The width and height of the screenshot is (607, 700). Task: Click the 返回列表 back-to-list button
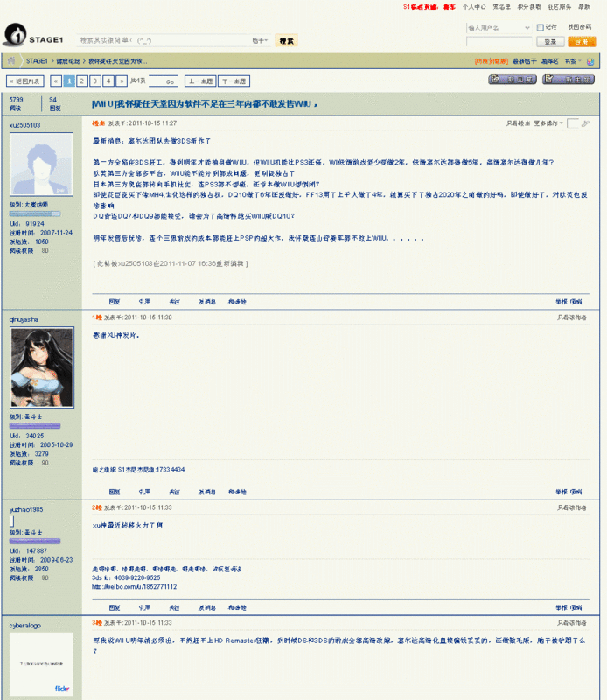click(25, 81)
